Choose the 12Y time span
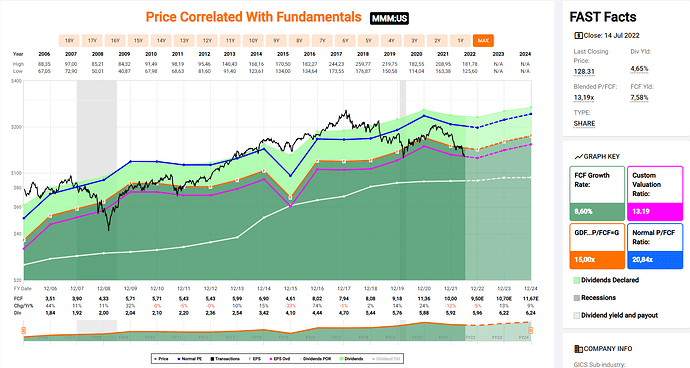This screenshot has height=368, width=690. [x=207, y=40]
